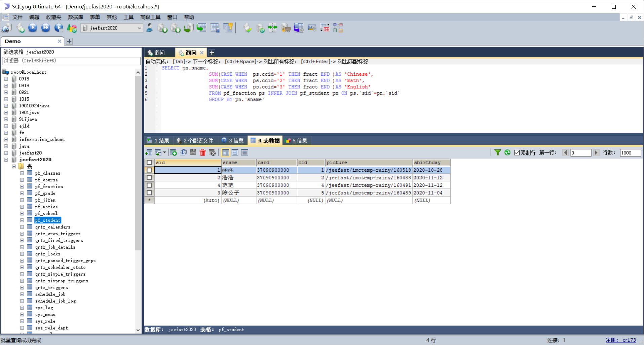Check the checkbox for row 范范
The height and width of the screenshot is (345, 644).
pos(149,185)
